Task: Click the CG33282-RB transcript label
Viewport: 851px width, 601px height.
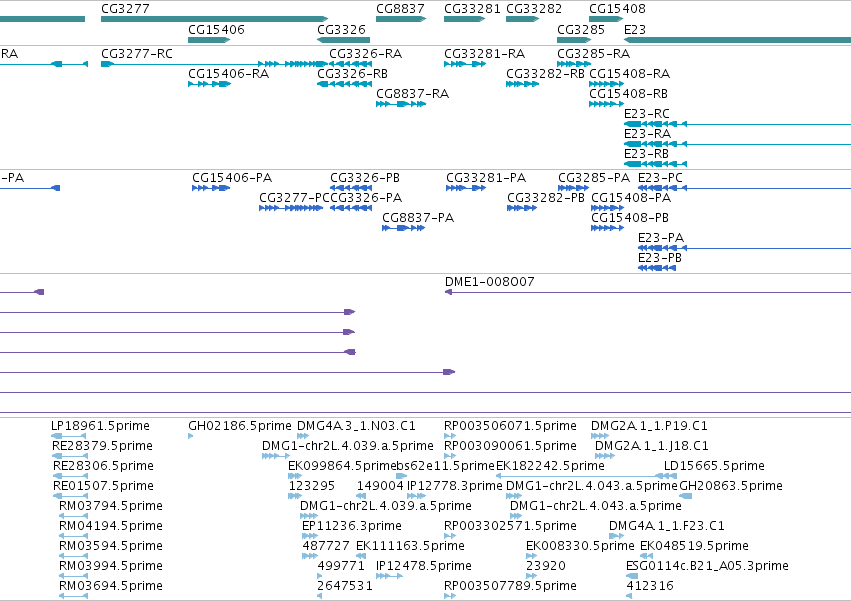Action: (x=545, y=74)
